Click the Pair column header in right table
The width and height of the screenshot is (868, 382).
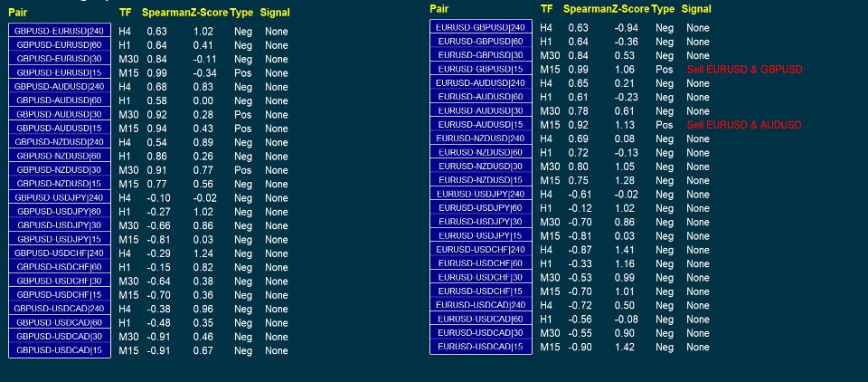pos(439,8)
